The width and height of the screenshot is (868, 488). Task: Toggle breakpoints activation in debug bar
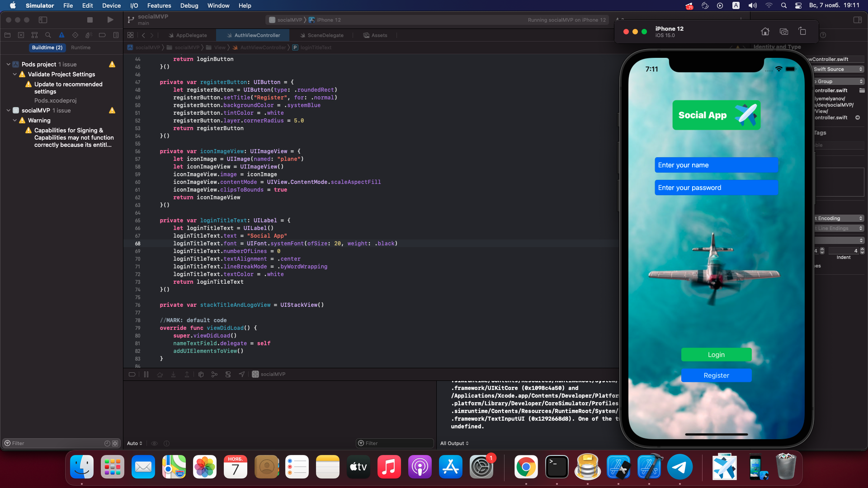click(x=132, y=374)
